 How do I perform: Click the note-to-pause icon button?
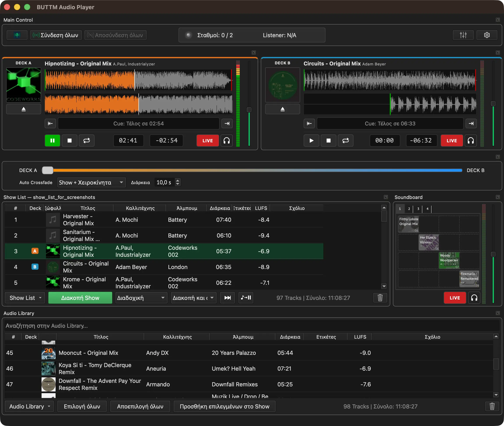point(246,297)
